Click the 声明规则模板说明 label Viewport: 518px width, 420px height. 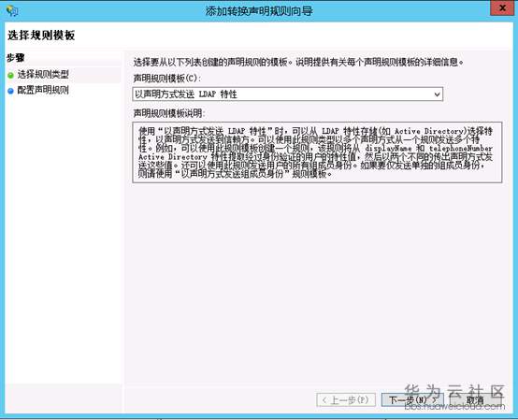tap(169, 113)
